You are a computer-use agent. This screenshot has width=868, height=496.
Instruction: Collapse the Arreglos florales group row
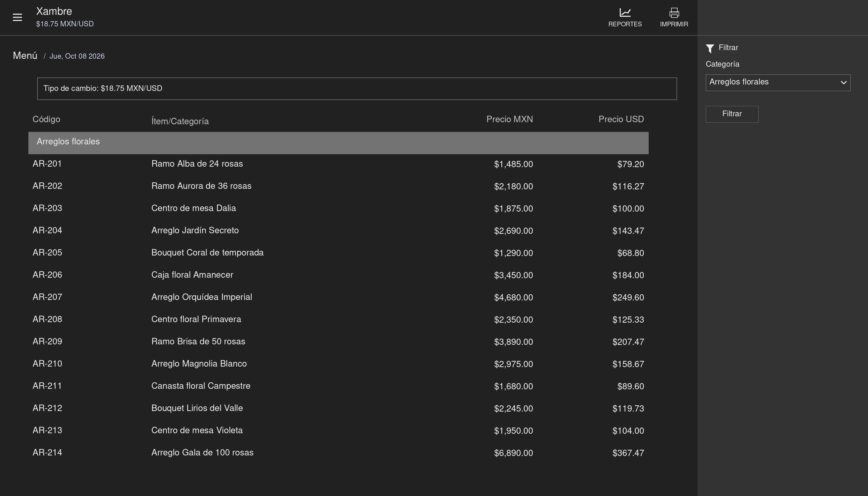pyautogui.click(x=338, y=143)
